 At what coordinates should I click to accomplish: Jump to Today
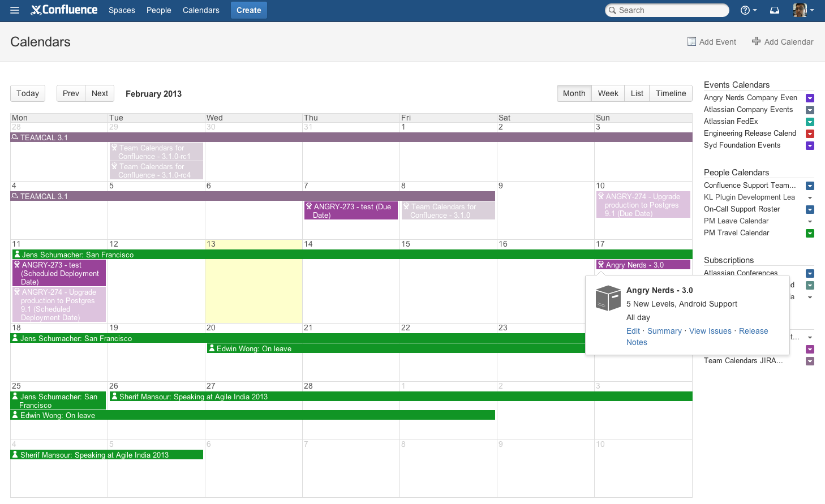point(28,93)
